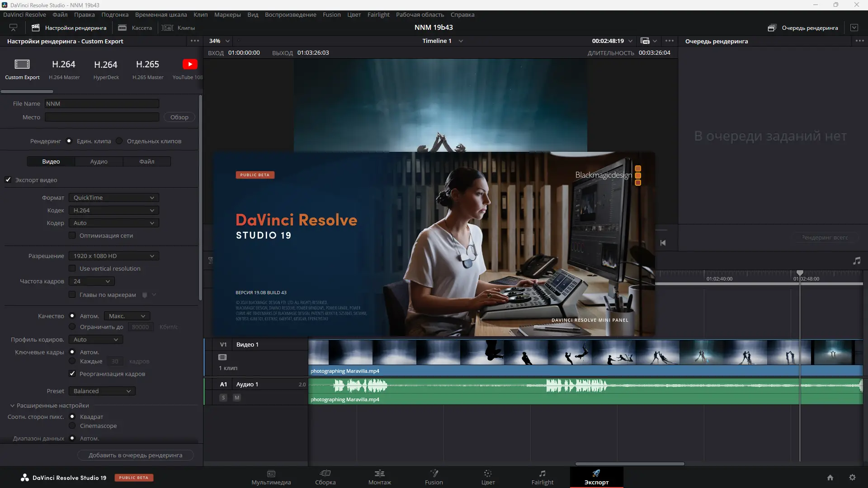This screenshot has width=868, height=488.
Task: Switch to the Fairlight page
Action: click(542, 477)
